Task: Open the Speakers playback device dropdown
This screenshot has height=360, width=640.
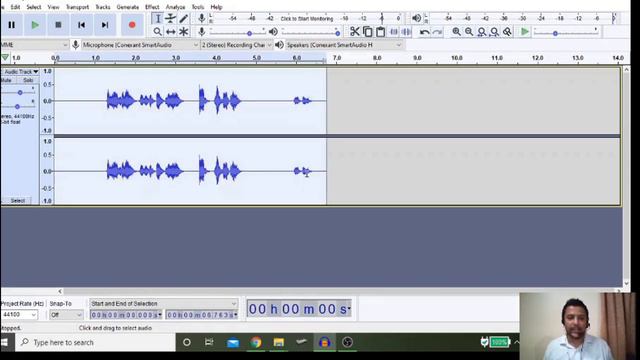Action: (x=344, y=45)
